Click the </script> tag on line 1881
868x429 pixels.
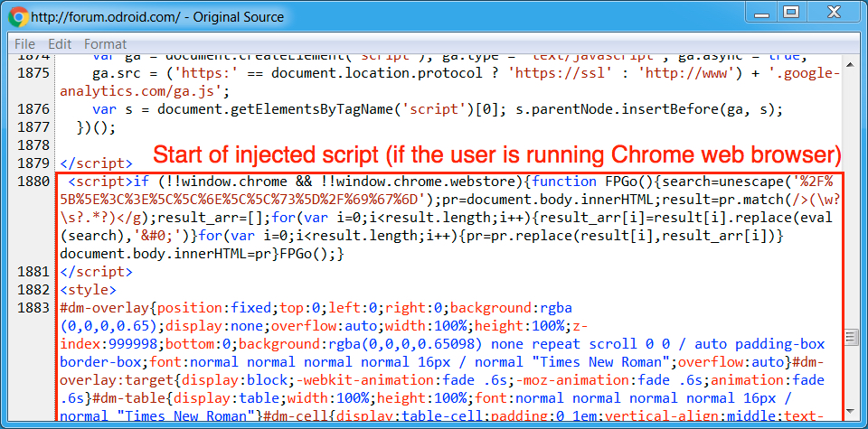(x=97, y=272)
